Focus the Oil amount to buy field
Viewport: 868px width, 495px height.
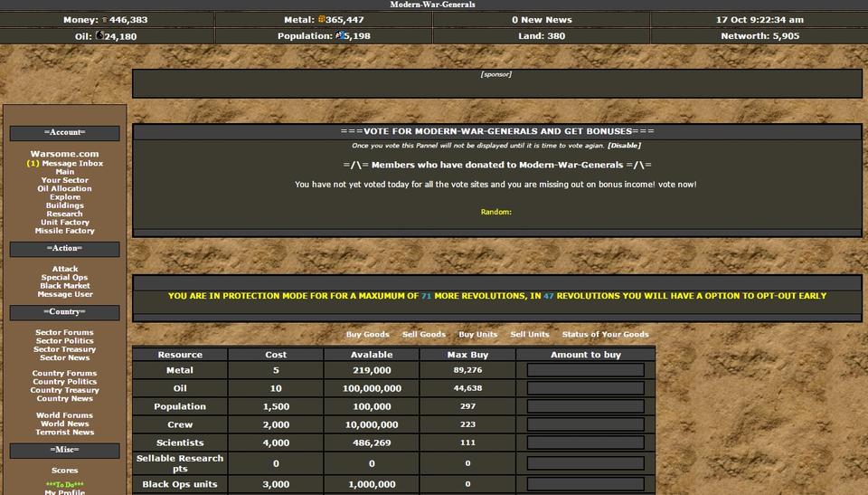(x=585, y=388)
